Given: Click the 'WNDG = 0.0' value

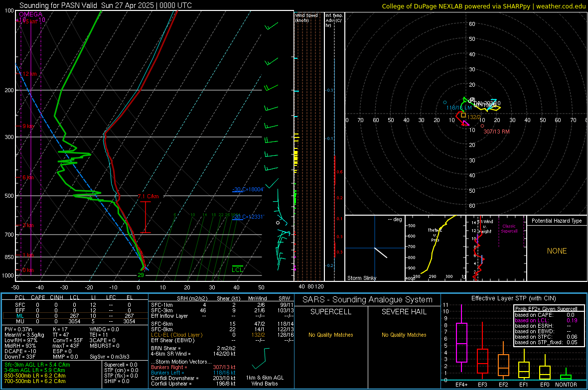Looking at the screenshot, I should pyautogui.click(x=104, y=329).
